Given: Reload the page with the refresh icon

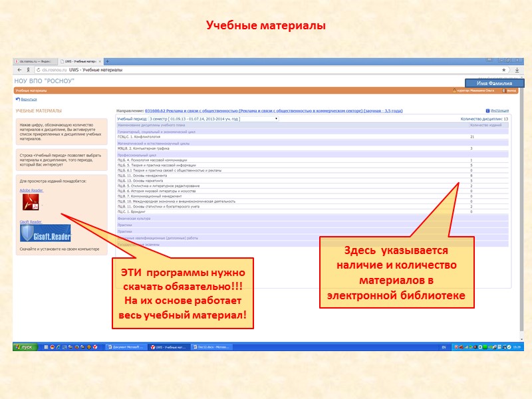Looking at the screenshot, I should tap(39, 70).
